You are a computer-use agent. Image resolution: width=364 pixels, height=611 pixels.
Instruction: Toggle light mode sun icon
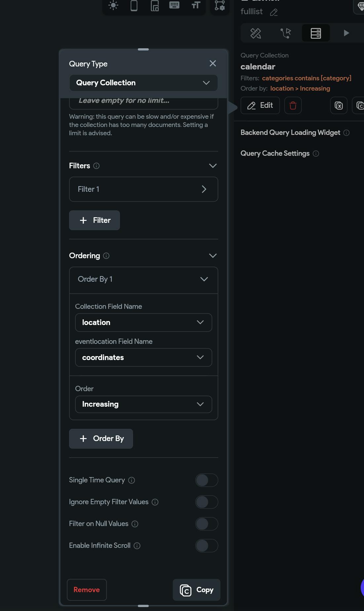(113, 5)
